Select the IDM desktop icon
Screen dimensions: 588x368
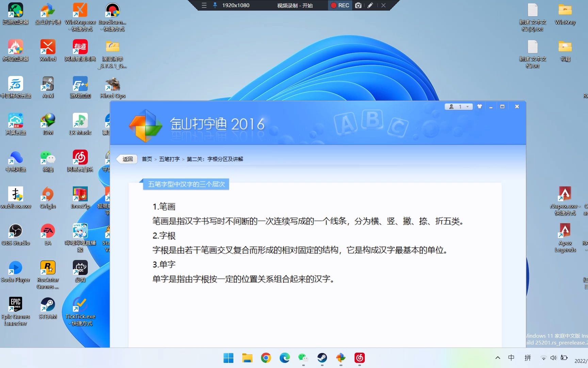(x=48, y=124)
